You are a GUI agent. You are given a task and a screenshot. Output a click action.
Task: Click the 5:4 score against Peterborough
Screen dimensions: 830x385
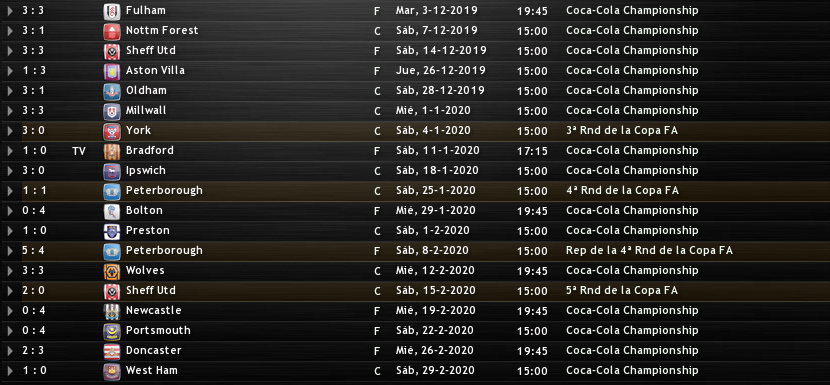coord(33,250)
